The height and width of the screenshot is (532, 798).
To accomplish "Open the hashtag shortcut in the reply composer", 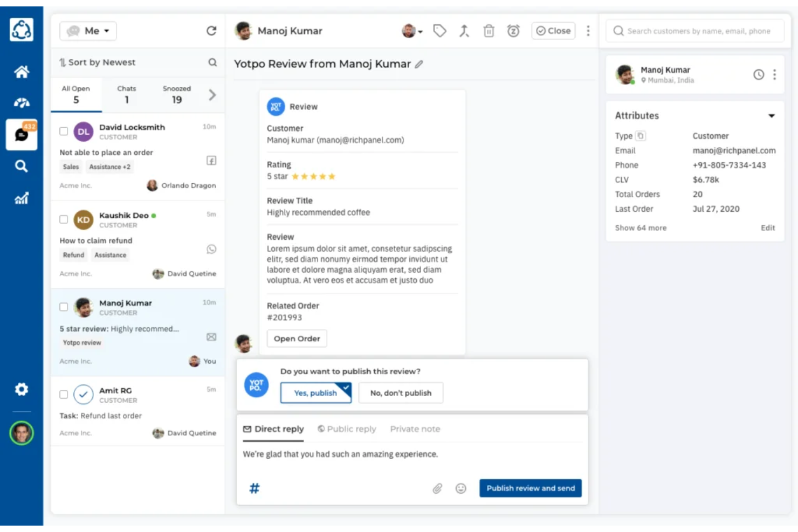I will click(x=253, y=488).
